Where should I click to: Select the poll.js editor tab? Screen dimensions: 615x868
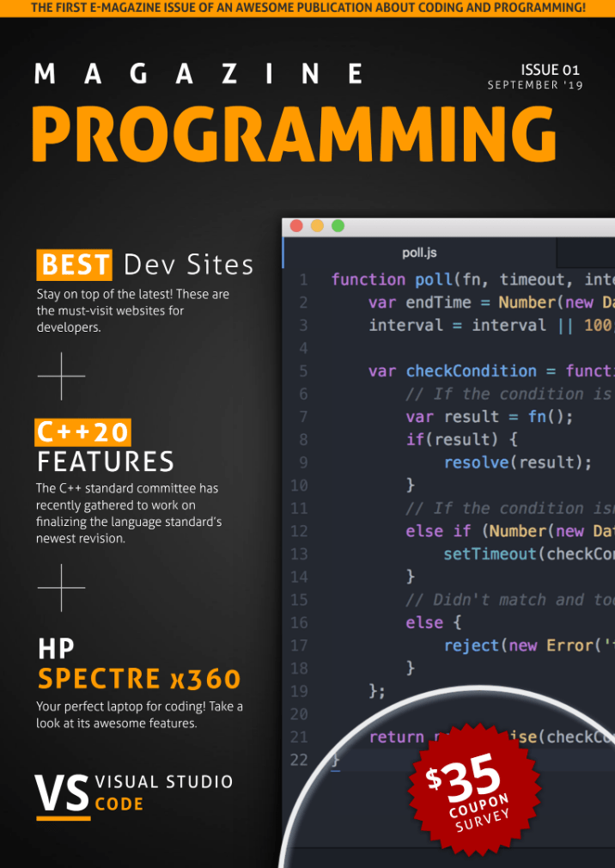pos(419,253)
